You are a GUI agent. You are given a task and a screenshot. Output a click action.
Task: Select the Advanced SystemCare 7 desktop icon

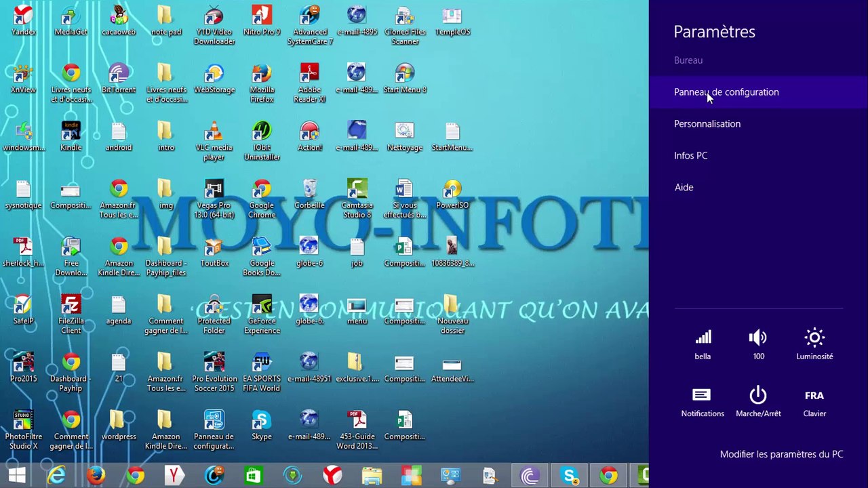[309, 26]
